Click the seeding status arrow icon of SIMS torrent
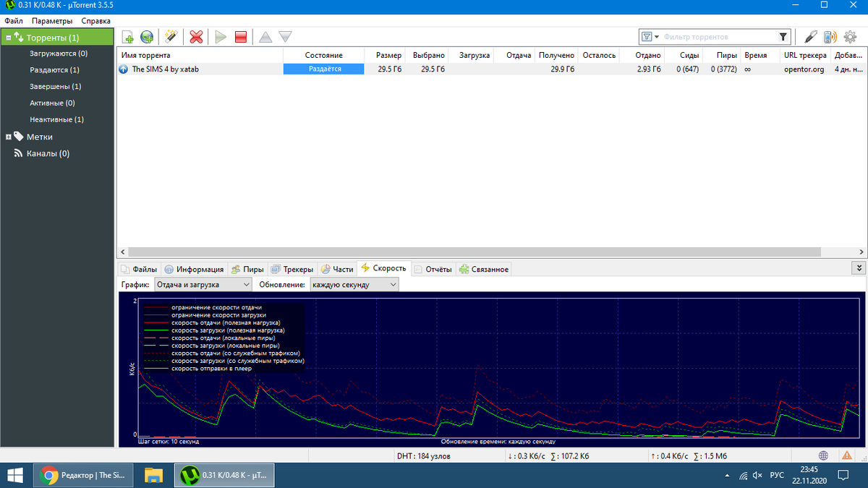Viewport: 868px width, 488px height. point(124,69)
